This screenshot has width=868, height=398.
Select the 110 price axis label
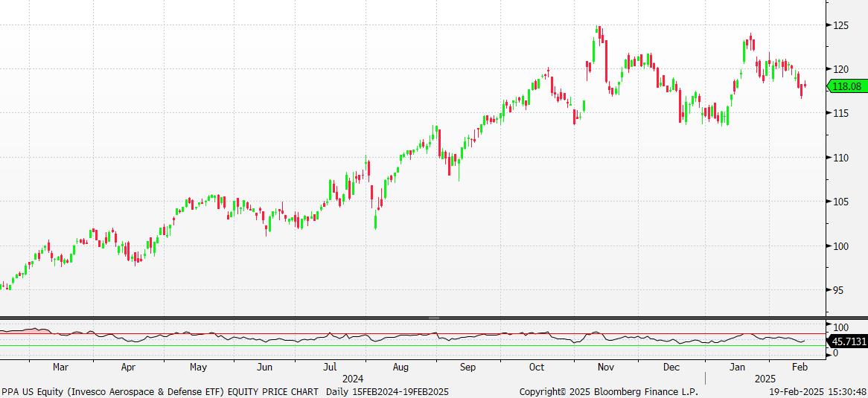click(x=840, y=157)
